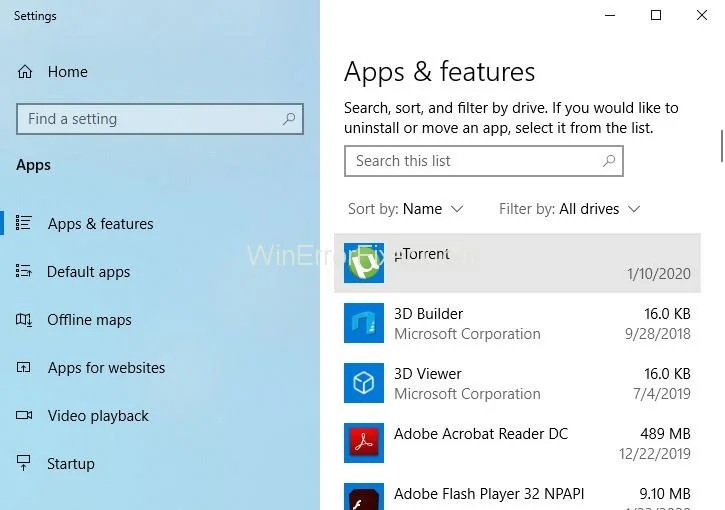Focus the Find a setting field
725x510 pixels.
click(160, 119)
